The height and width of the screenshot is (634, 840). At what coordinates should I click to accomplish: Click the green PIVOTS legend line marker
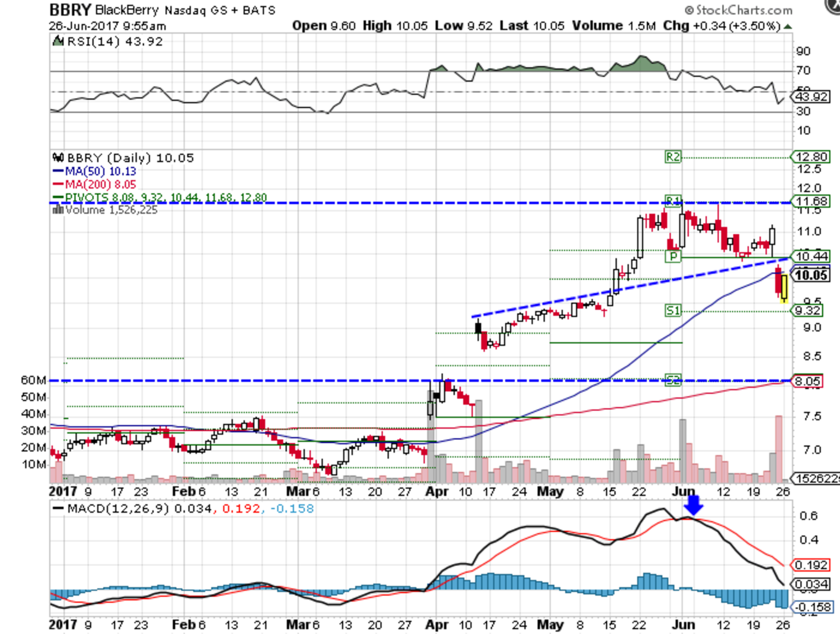(x=58, y=197)
